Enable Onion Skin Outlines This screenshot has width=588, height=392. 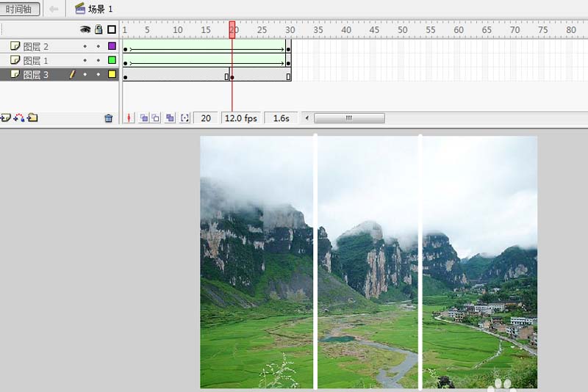156,118
